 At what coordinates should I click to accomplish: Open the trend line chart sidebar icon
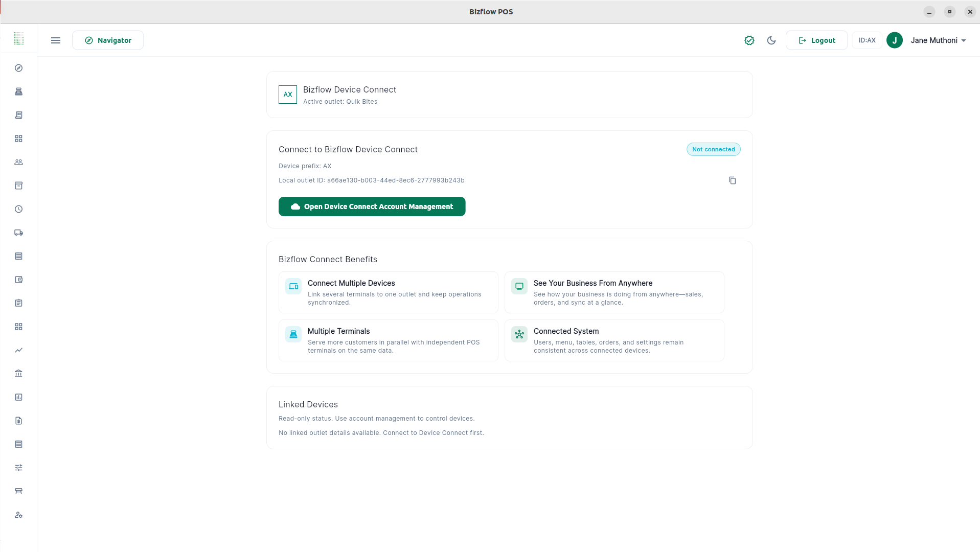click(x=18, y=350)
